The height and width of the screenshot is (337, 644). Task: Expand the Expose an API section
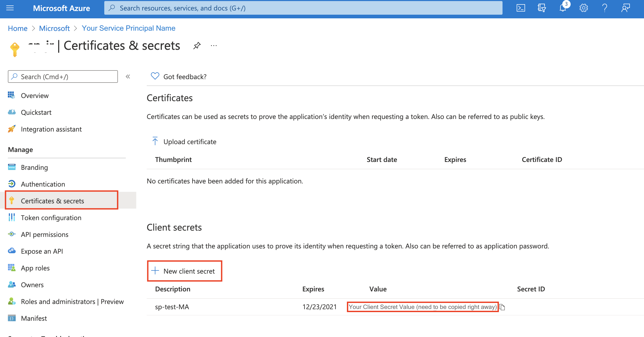[42, 251]
